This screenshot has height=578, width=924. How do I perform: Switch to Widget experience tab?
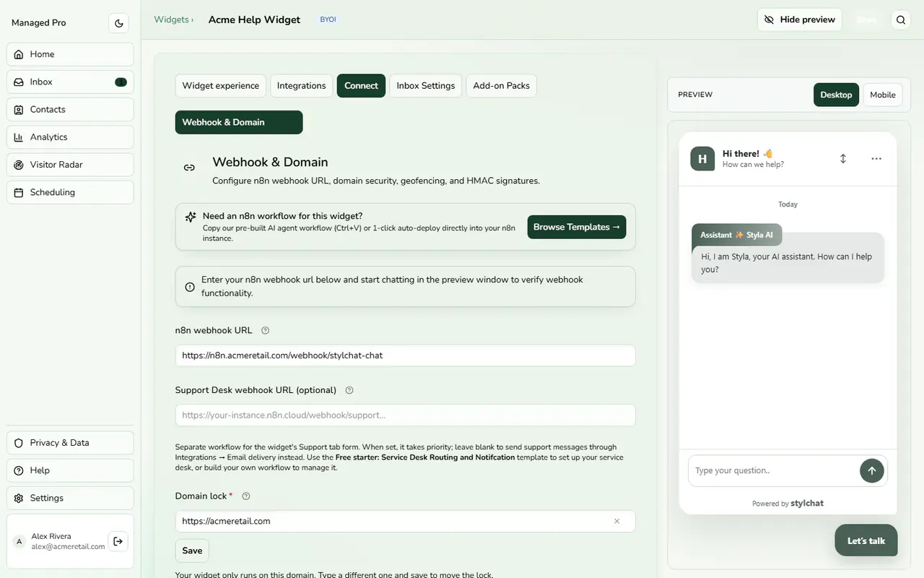(x=220, y=85)
